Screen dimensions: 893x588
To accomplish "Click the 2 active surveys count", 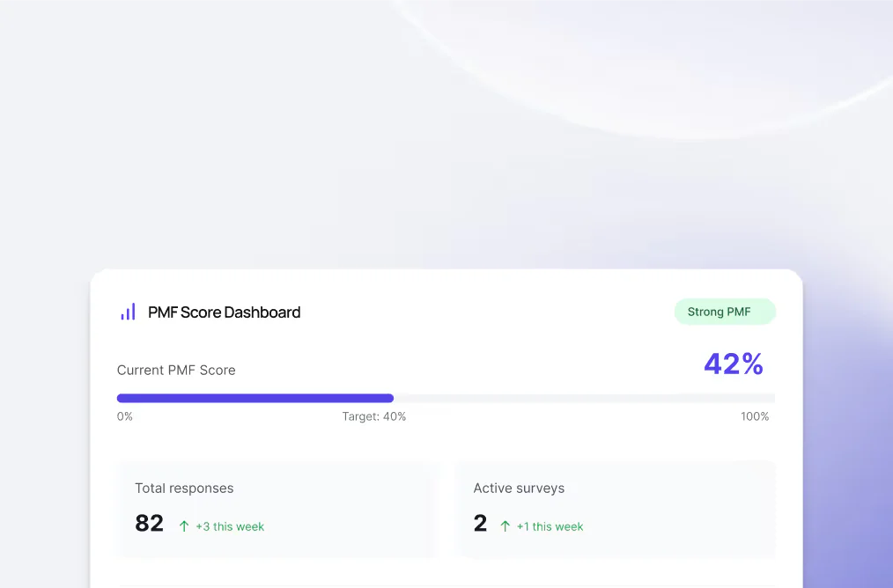I will pos(480,523).
